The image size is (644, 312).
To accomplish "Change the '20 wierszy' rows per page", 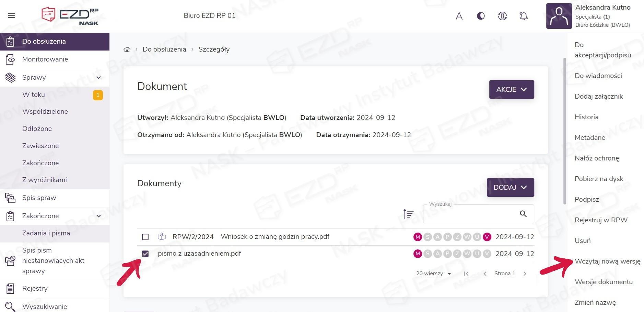I will [x=433, y=274].
